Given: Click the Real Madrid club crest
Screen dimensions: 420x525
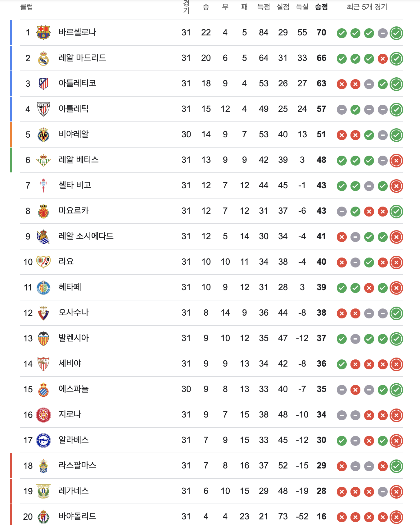Looking at the screenshot, I should point(43,58).
